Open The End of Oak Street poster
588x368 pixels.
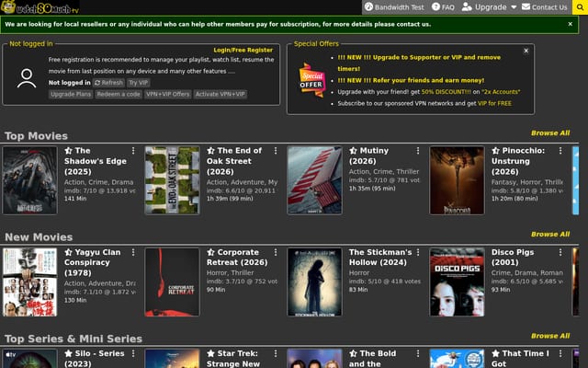click(x=172, y=180)
